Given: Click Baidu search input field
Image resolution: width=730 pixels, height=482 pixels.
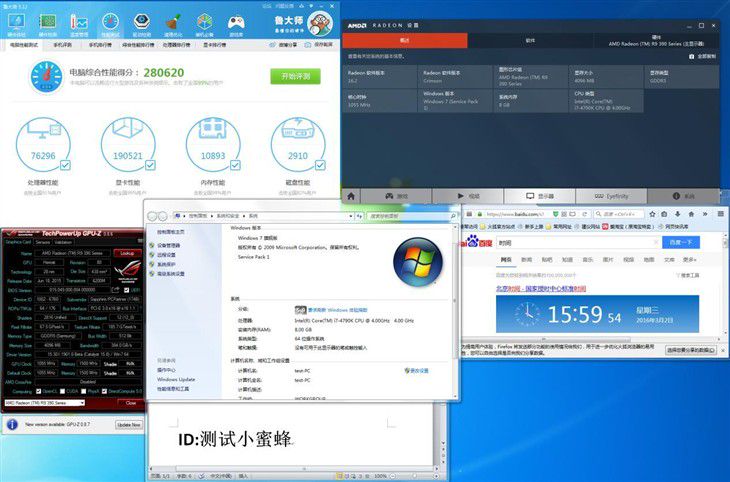Looking at the screenshot, I should (x=579, y=243).
